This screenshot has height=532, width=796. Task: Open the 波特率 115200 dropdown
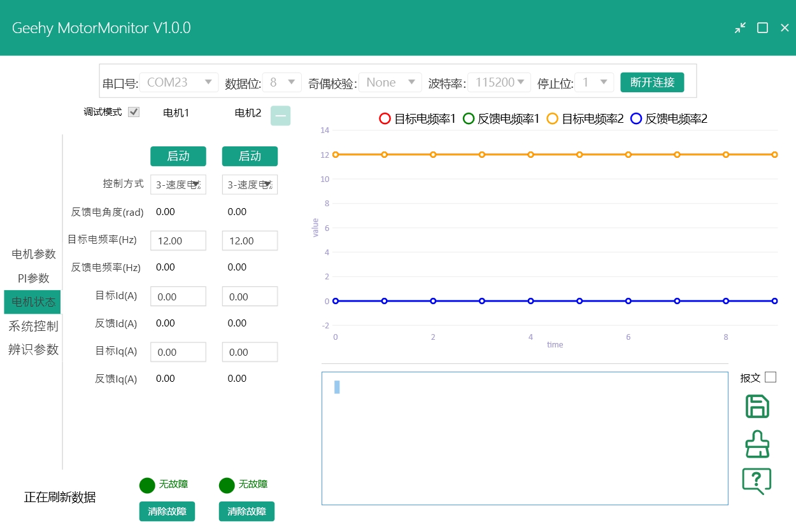[x=499, y=82]
